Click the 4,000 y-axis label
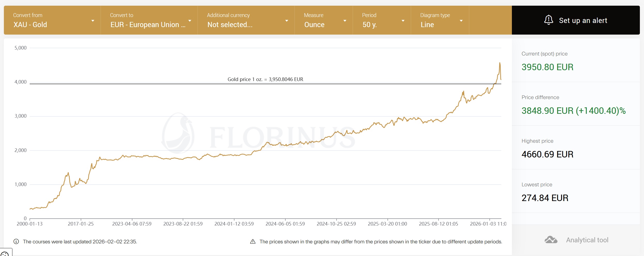This screenshot has width=644, height=256. coord(20,82)
